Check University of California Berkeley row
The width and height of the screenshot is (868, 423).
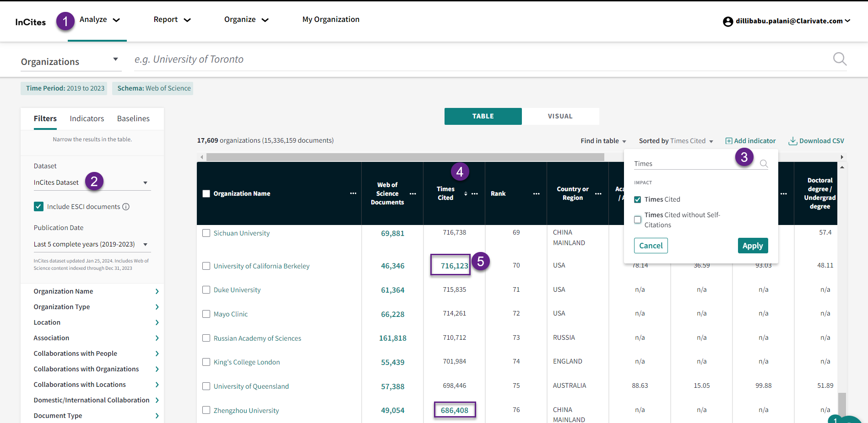pos(206,266)
